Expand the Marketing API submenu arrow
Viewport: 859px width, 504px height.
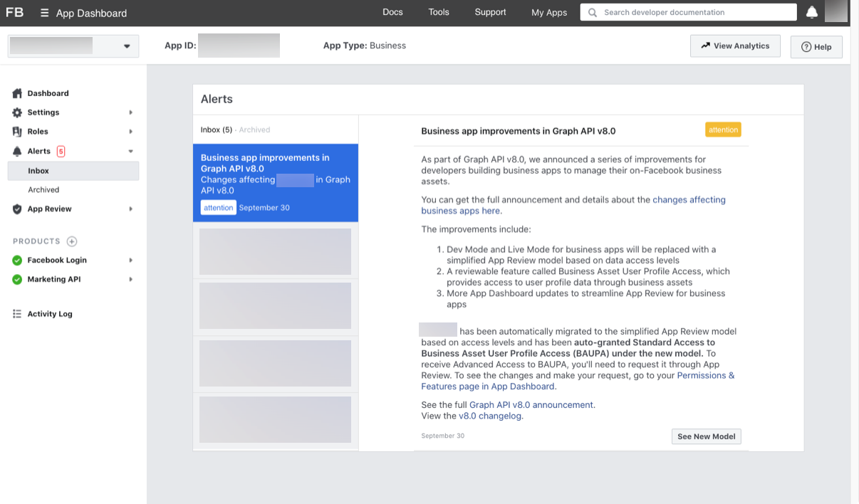(131, 280)
